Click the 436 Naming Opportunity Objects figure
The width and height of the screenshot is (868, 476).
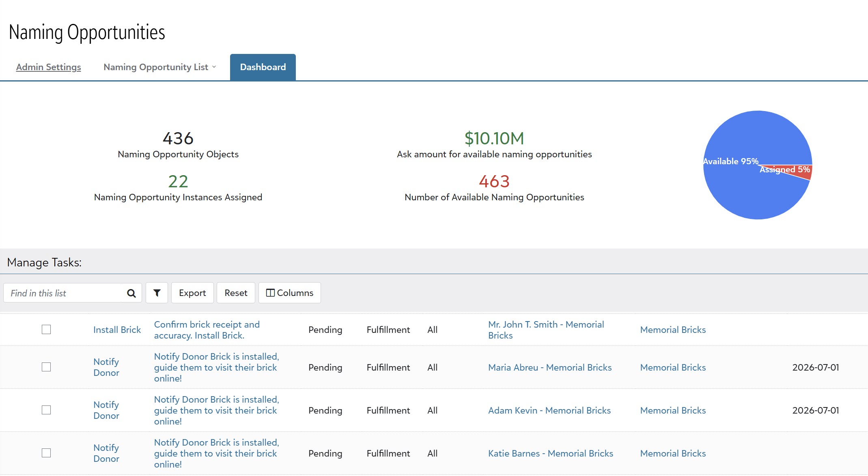pos(178,138)
